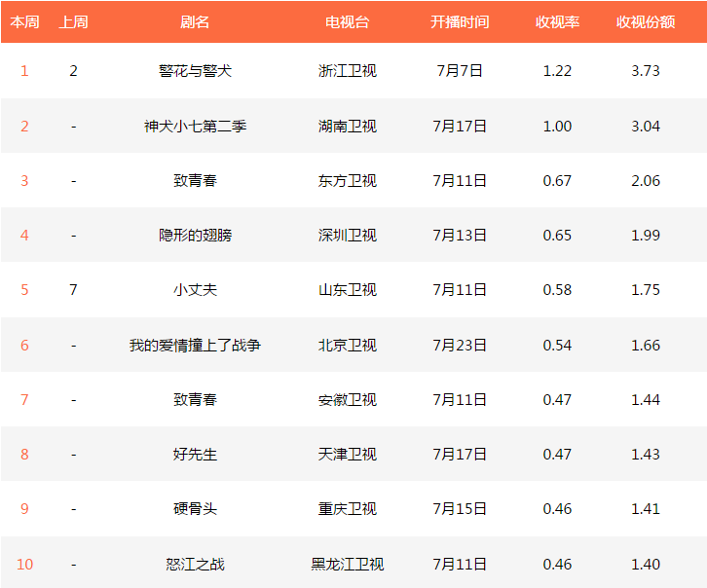
Task: Select drama title 警花与警犬
Action: [x=195, y=71]
